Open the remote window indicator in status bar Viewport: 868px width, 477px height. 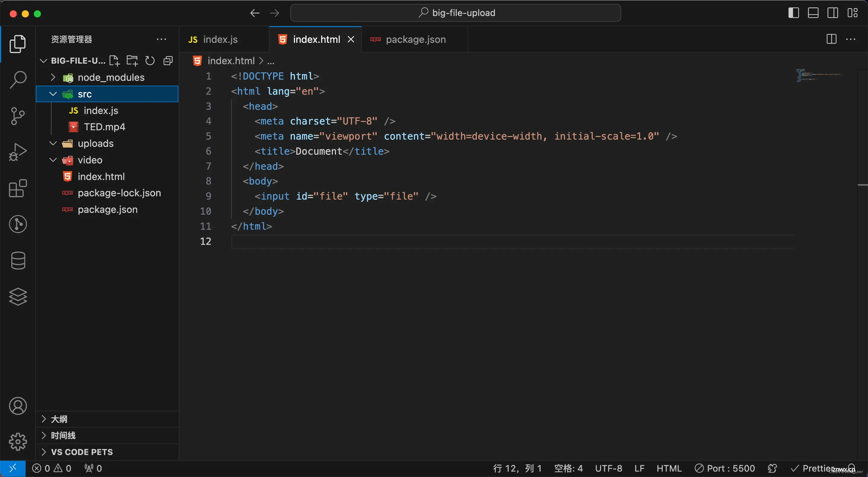click(x=13, y=468)
